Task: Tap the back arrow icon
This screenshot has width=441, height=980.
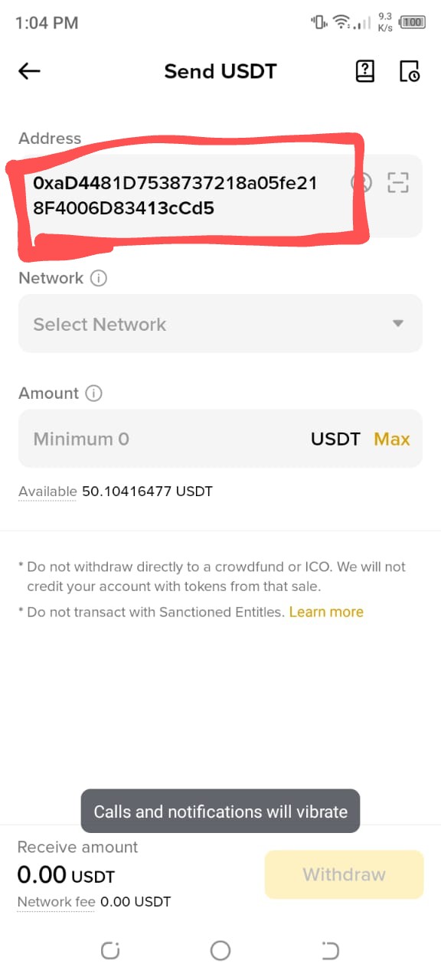Action: [29, 71]
